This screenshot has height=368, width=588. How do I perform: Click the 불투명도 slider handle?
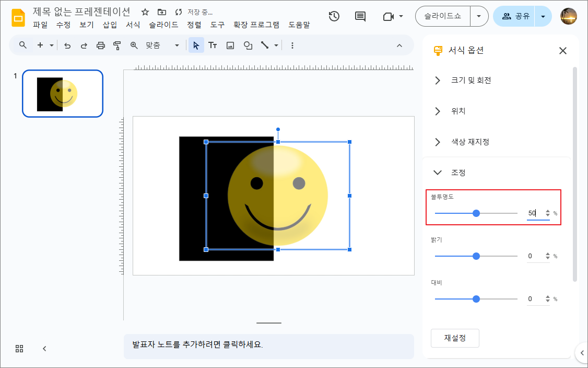(476, 213)
